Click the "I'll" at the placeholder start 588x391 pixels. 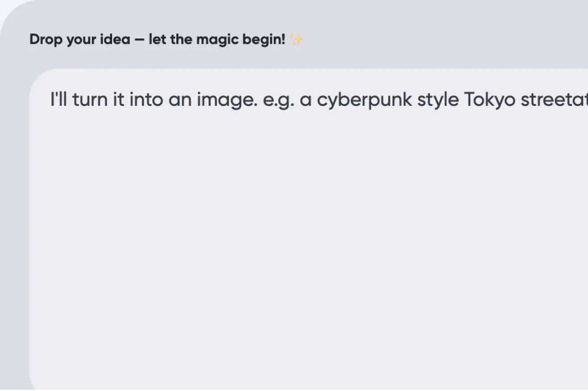pyautogui.click(x=58, y=99)
